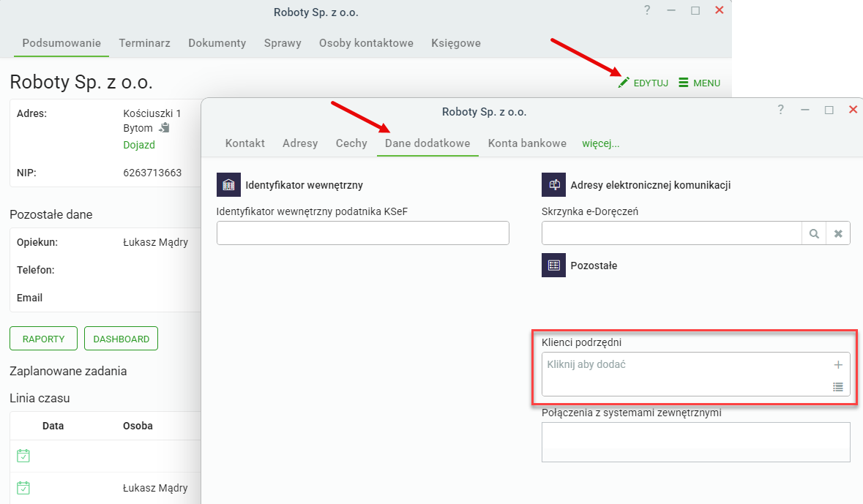
Task: Open the Księgowe tab
Action: [x=456, y=43]
